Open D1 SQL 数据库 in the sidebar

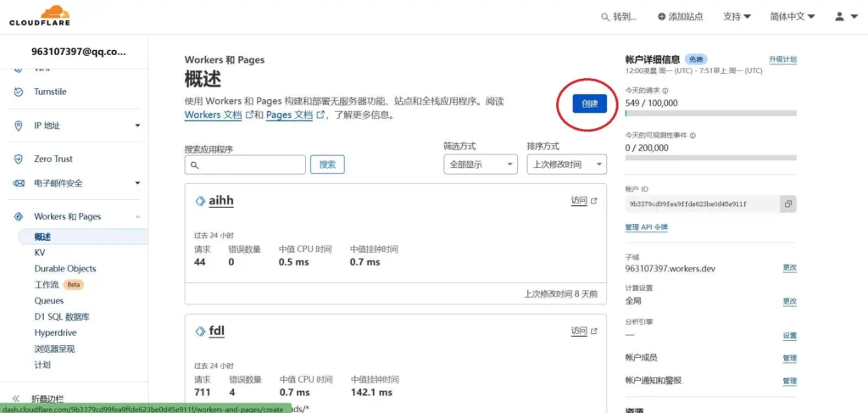62,317
